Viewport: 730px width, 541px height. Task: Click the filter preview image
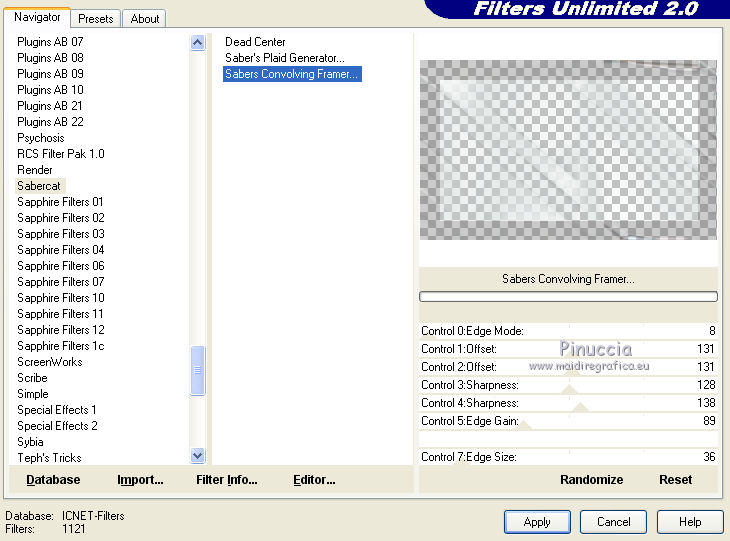568,150
